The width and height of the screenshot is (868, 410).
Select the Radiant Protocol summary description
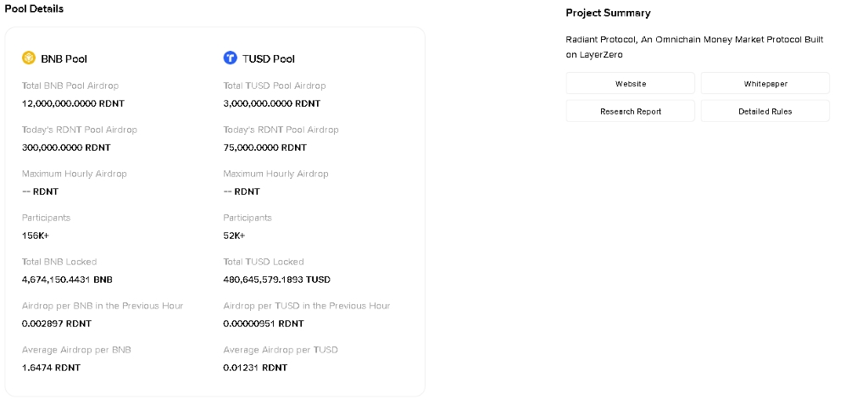click(695, 47)
